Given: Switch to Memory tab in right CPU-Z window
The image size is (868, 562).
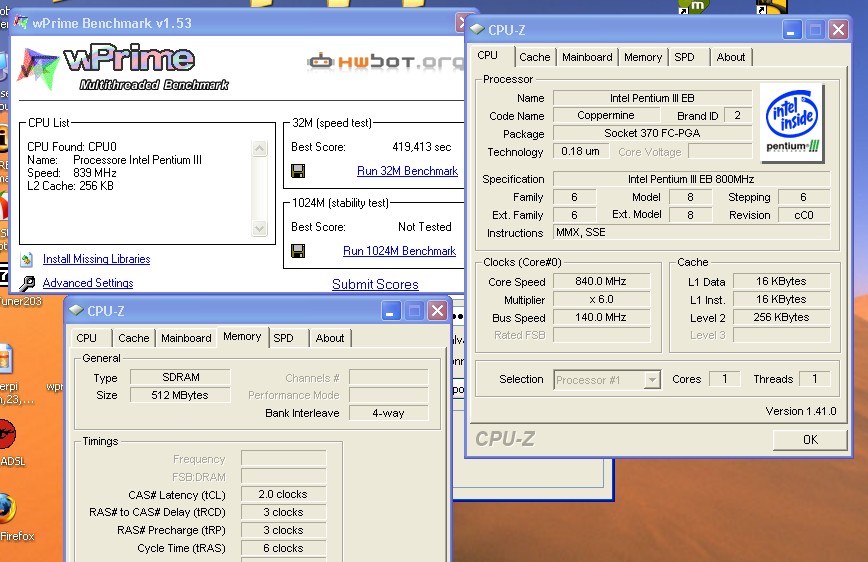Looking at the screenshot, I should click(x=643, y=57).
